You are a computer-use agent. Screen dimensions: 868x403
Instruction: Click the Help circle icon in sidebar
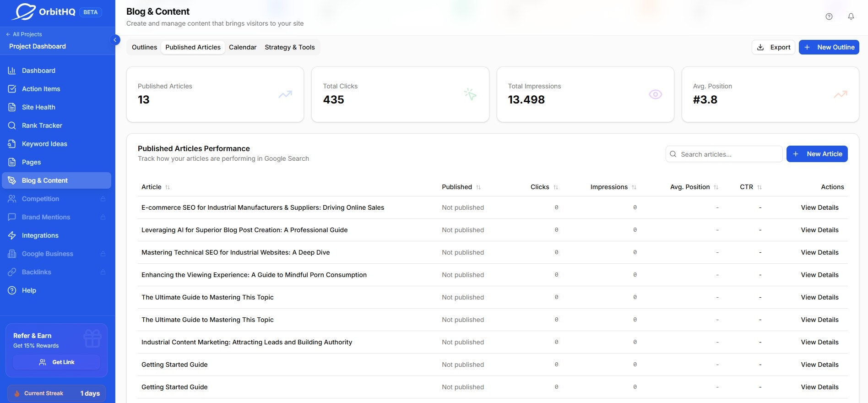click(12, 290)
